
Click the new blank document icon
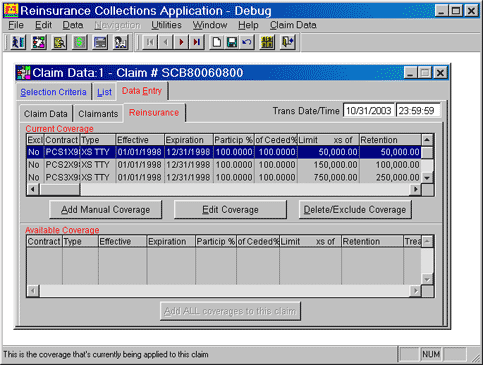217,42
